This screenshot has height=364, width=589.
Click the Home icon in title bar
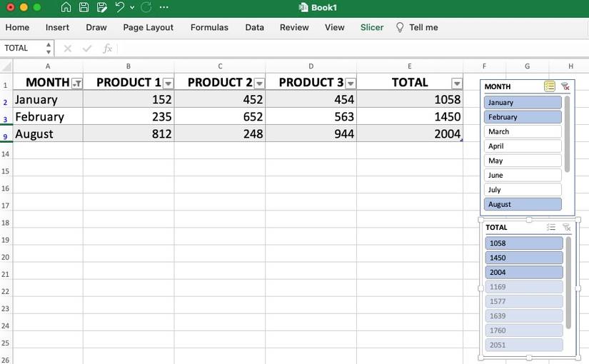point(66,7)
